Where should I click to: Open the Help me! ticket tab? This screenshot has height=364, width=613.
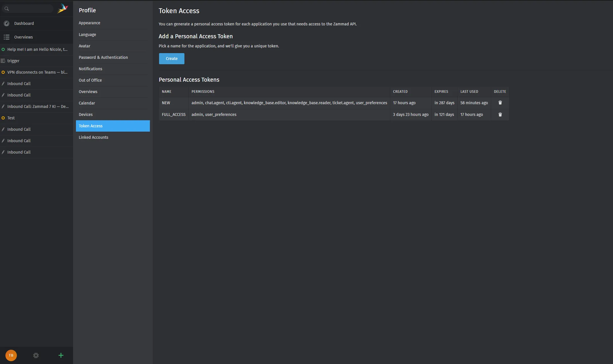click(x=37, y=49)
